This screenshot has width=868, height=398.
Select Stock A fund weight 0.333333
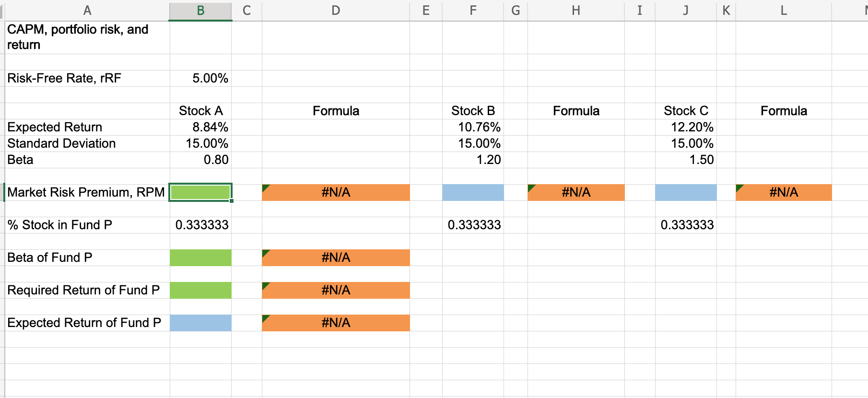(x=200, y=225)
